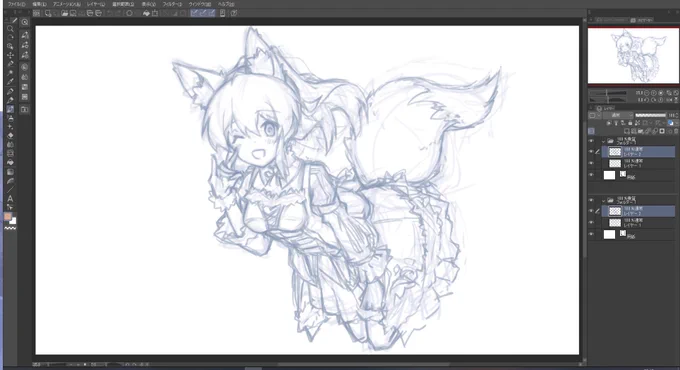The image size is (680, 370).
Task: Select the Gradient tool
Action: 10,171
